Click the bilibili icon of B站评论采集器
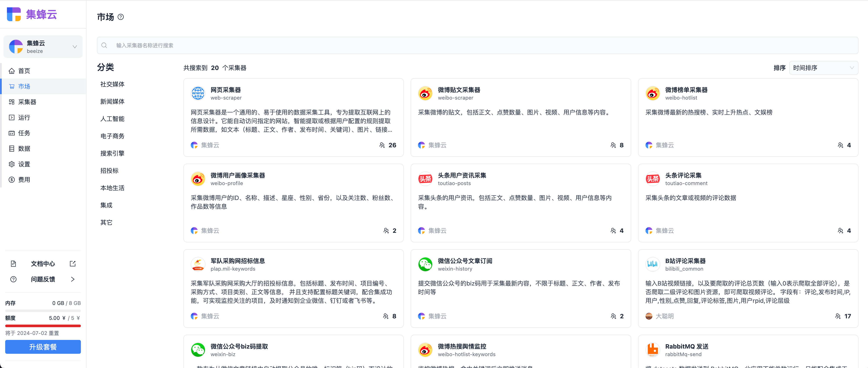Image resolution: width=868 pixels, height=368 pixels. (x=653, y=264)
